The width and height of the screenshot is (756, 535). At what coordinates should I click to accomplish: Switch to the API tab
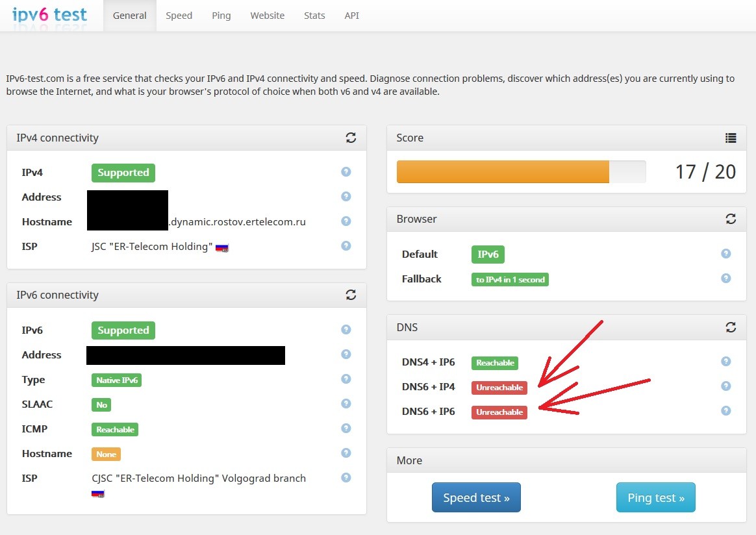[352, 16]
